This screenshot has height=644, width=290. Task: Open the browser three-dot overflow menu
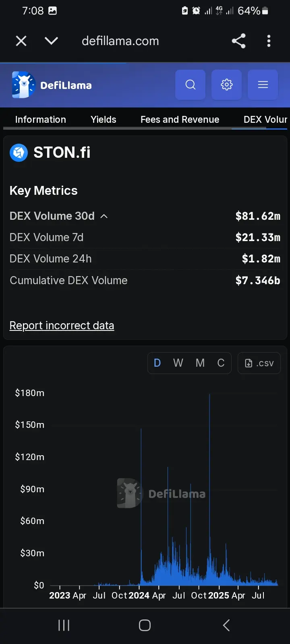click(x=269, y=41)
